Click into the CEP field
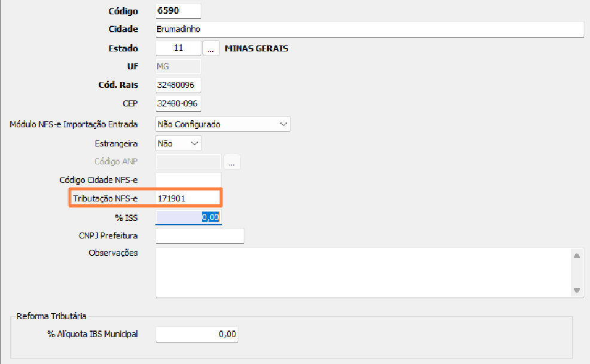The image size is (590, 364). pyautogui.click(x=178, y=103)
